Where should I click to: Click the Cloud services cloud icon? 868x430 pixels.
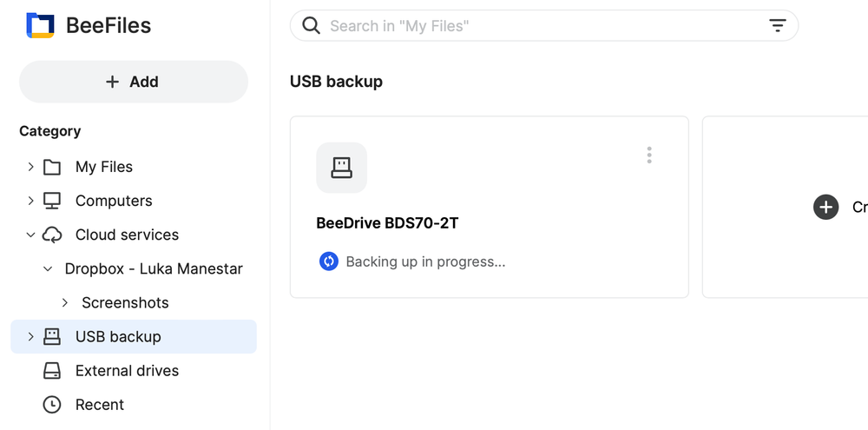(52, 235)
